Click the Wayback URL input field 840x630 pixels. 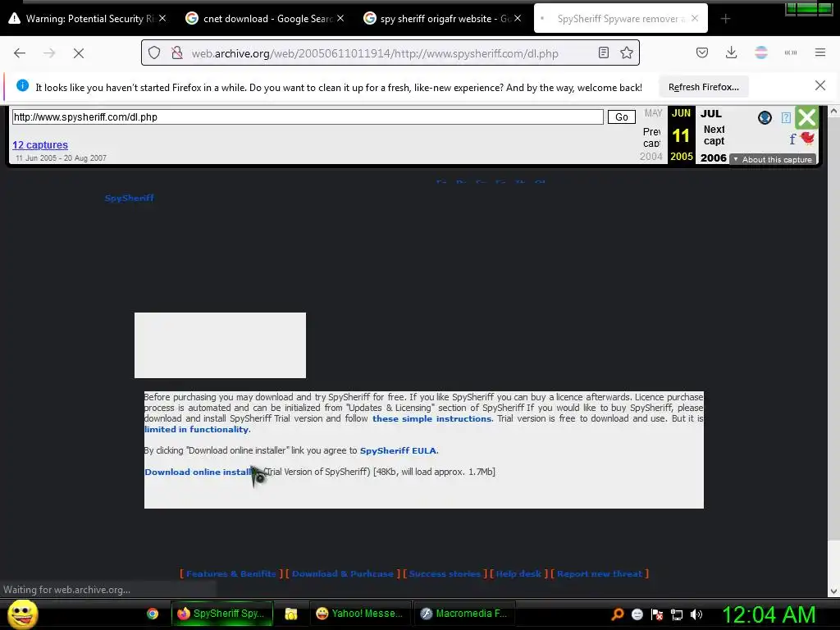pyautogui.click(x=308, y=116)
